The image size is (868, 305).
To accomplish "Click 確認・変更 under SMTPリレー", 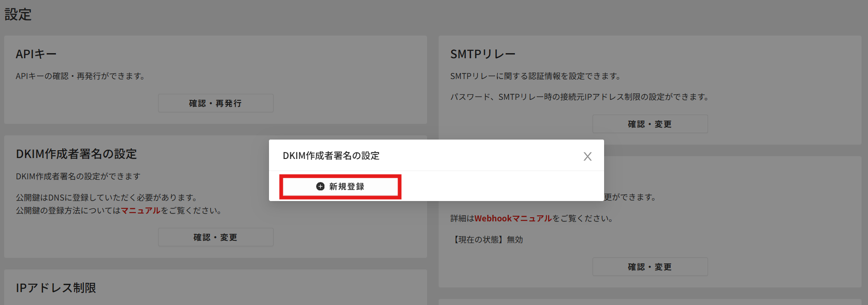I will [x=650, y=124].
